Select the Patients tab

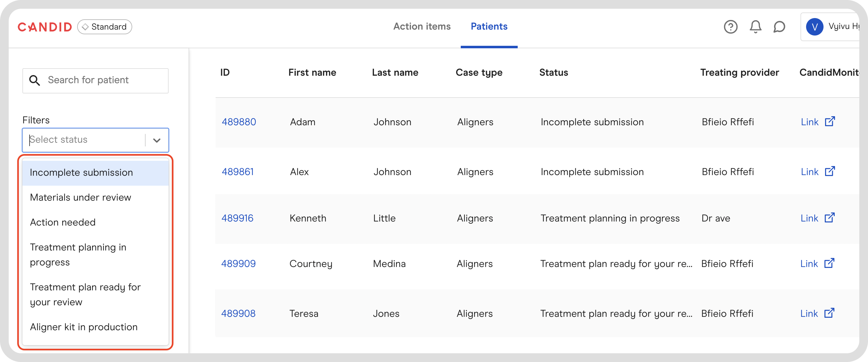click(489, 26)
